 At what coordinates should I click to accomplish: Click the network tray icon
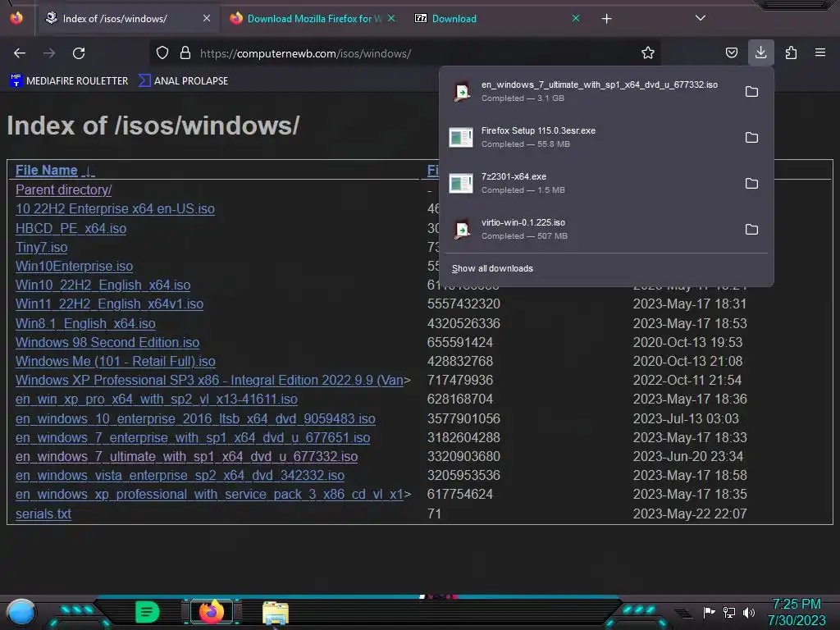pos(729,612)
